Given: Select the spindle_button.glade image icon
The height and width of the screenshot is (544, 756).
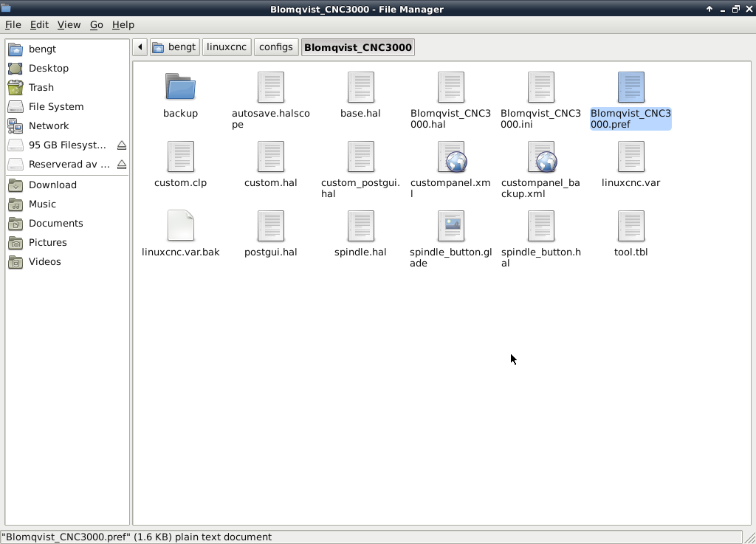Looking at the screenshot, I should (x=451, y=226).
